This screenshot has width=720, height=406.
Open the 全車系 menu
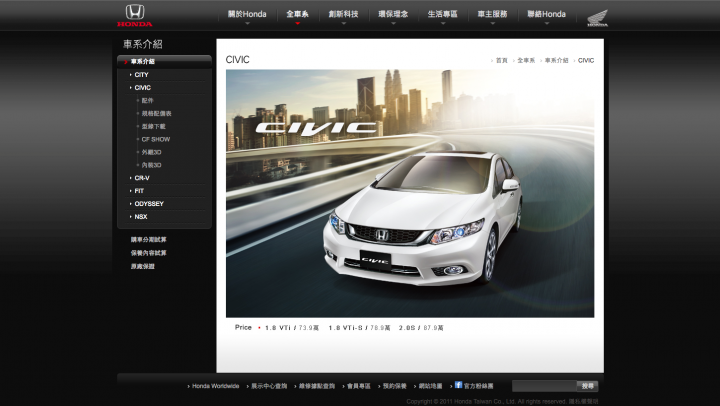click(297, 14)
